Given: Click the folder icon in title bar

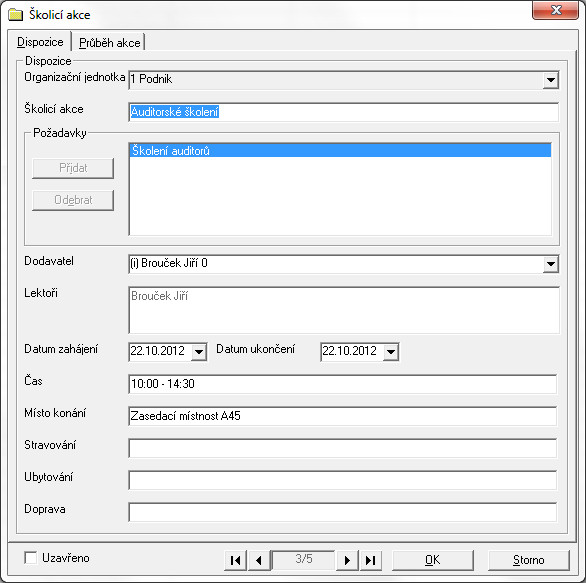Looking at the screenshot, I should click(16, 15).
